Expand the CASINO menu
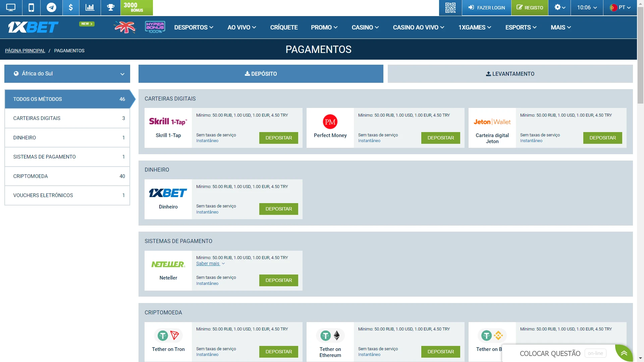The height and width of the screenshot is (362, 644). [x=365, y=27]
